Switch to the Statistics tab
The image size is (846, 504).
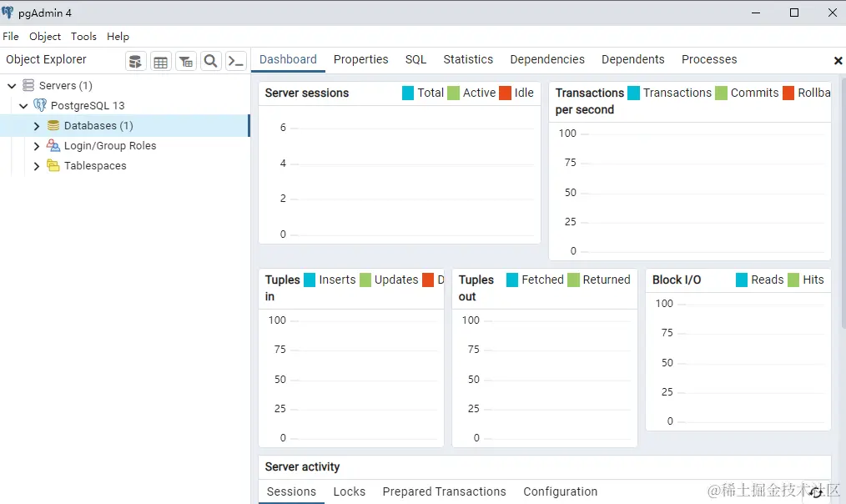[x=468, y=59]
